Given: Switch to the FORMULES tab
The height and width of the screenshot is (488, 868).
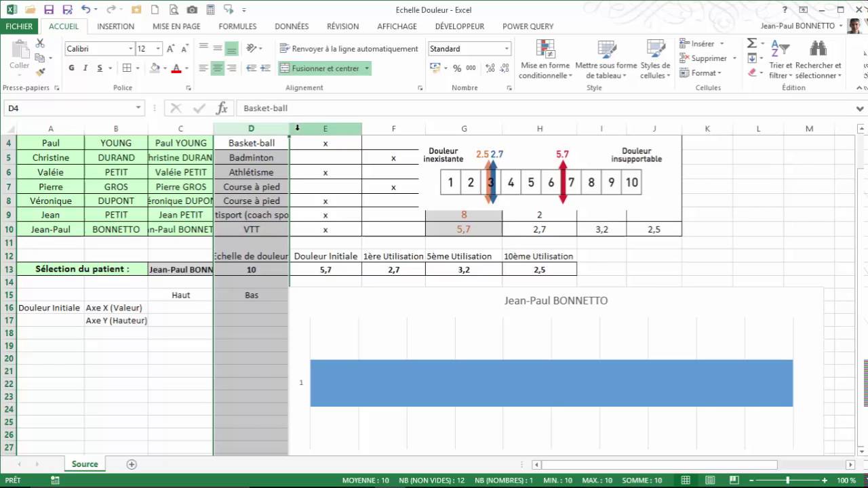Looking at the screenshot, I should tap(237, 26).
